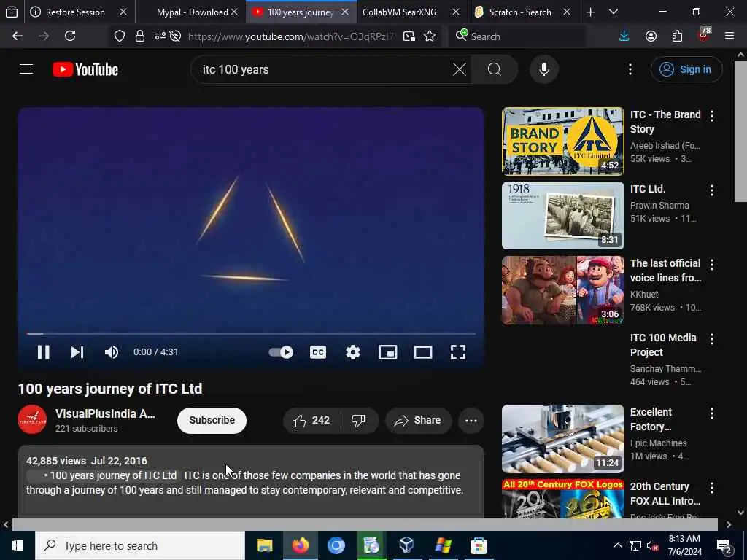Enable miniplayer mode
Viewport: 747px width, 560px height.
[x=388, y=352]
